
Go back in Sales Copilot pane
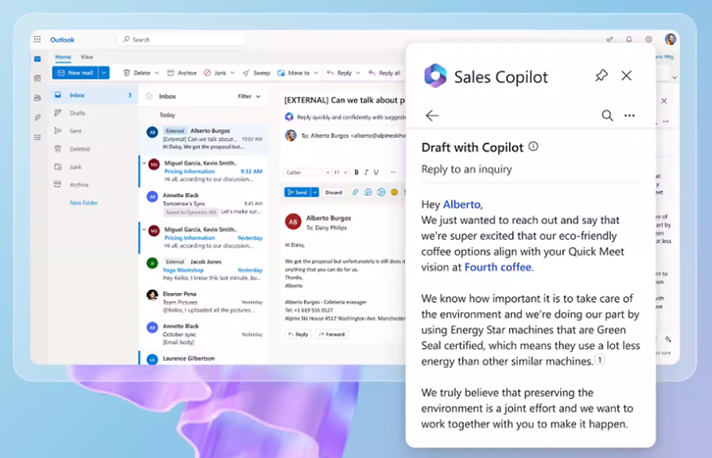point(432,116)
